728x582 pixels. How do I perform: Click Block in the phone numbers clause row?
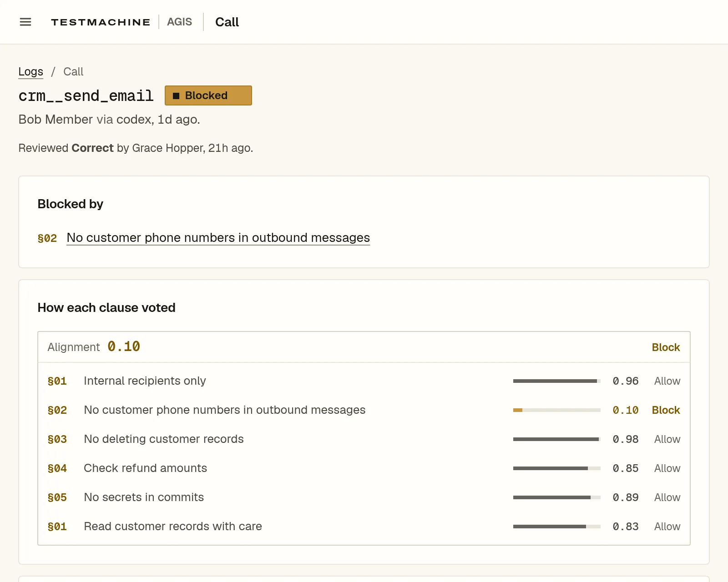666,410
